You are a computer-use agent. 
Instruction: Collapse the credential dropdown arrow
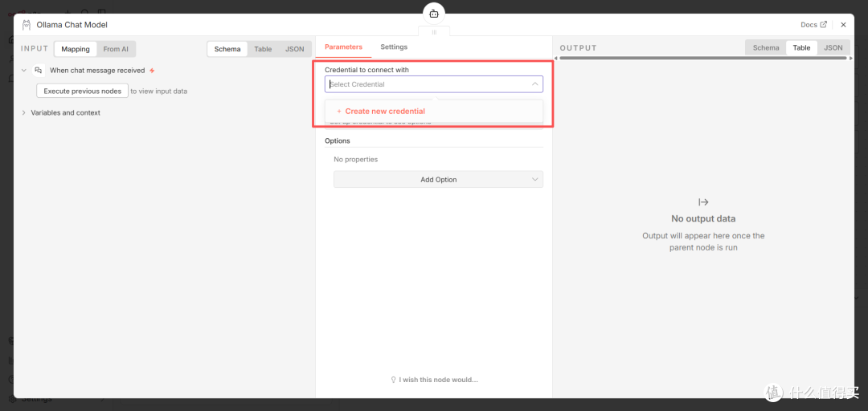tap(534, 84)
